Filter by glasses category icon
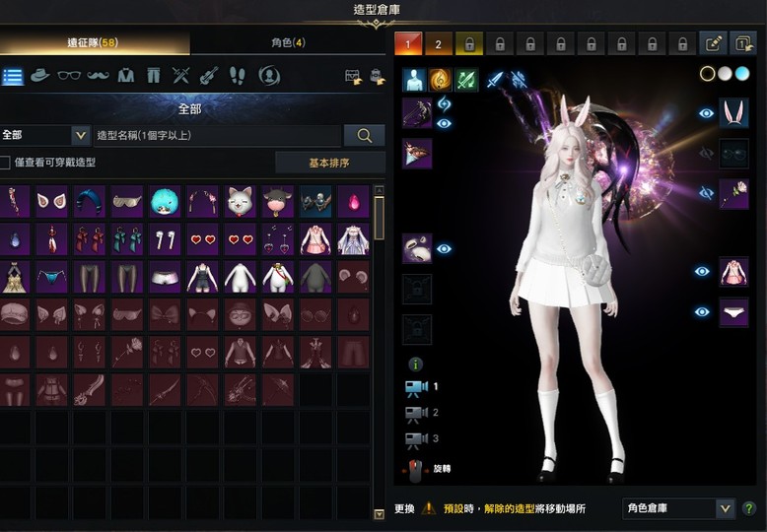This screenshot has height=532, width=767. click(69, 75)
